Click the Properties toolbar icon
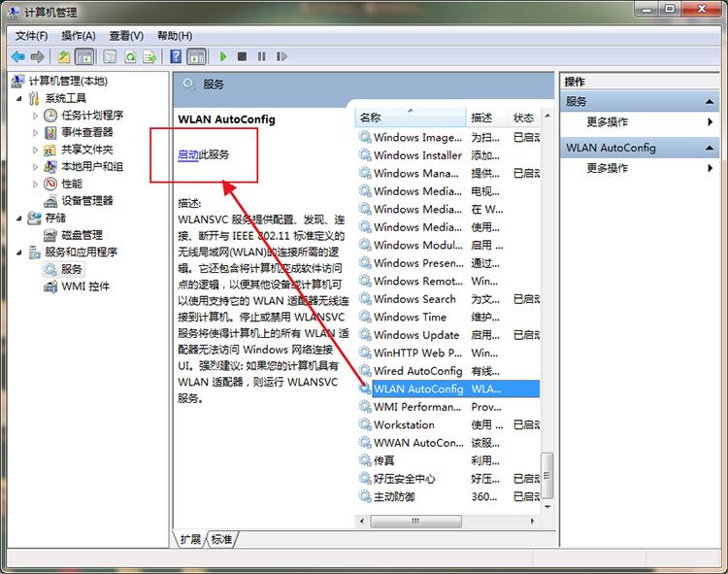This screenshot has width=728, height=574. (110, 56)
